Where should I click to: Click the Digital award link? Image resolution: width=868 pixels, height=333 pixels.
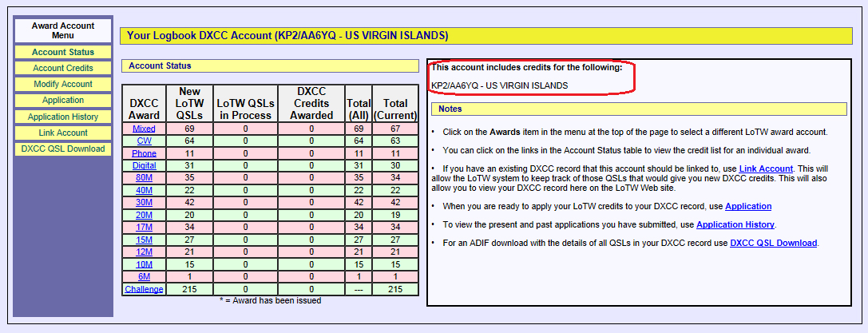[144, 165]
